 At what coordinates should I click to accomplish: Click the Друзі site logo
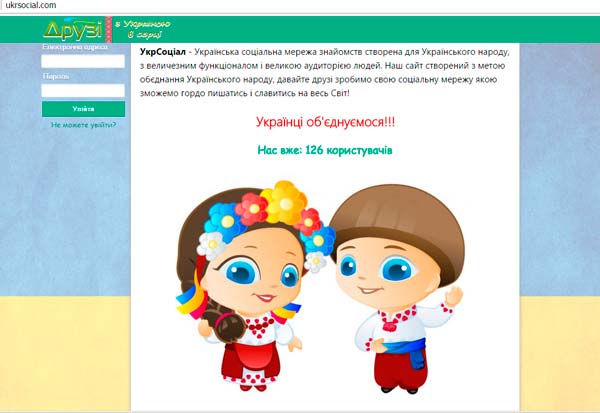[73, 30]
